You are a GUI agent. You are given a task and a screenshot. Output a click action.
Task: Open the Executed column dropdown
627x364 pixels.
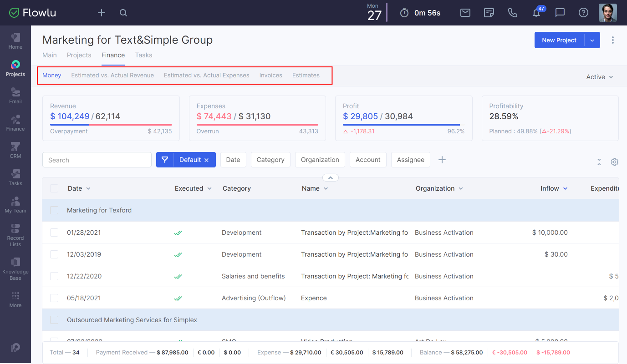[209, 188]
